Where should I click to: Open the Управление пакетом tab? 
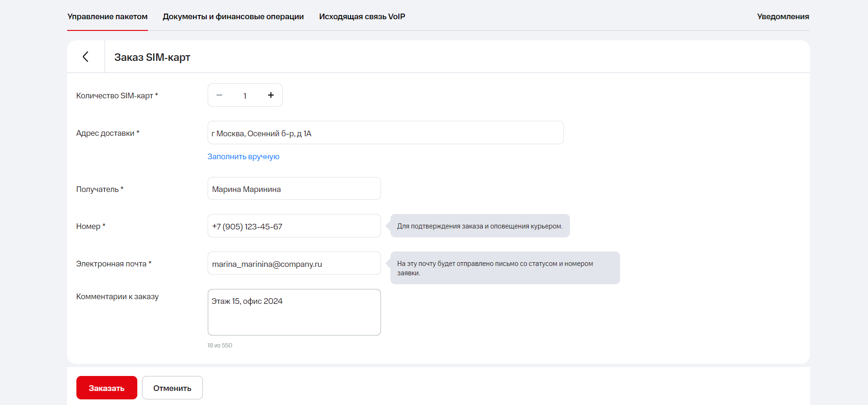[x=107, y=16]
